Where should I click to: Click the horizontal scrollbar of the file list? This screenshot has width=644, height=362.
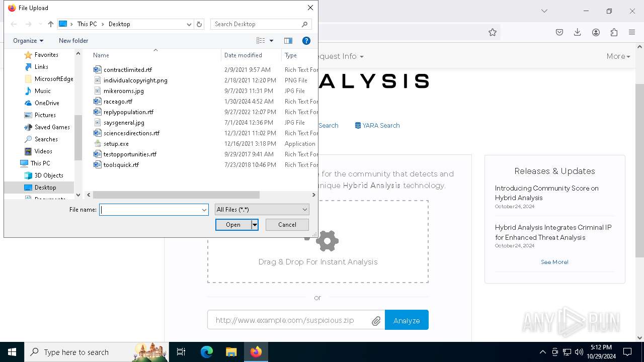(x=176, y=195)
